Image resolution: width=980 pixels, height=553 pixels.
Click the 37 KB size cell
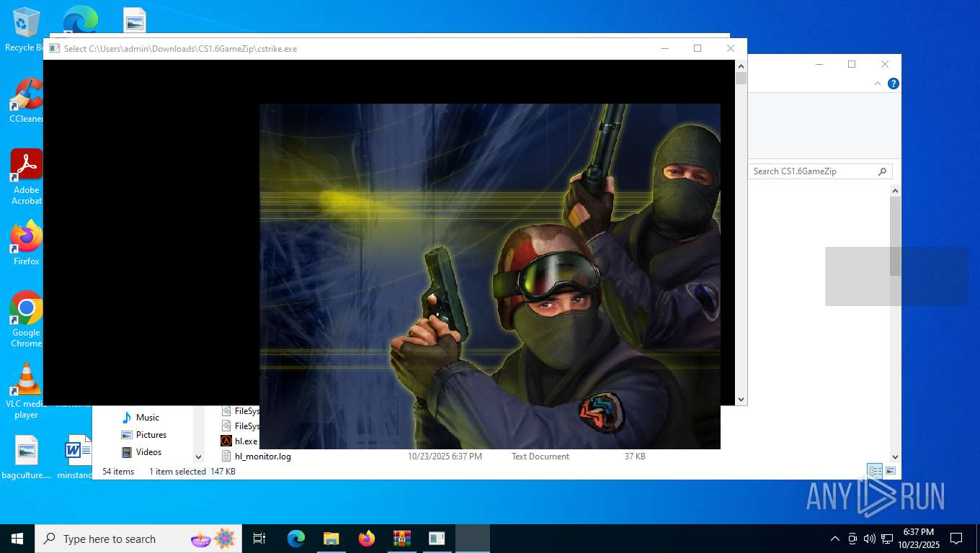point(635,456)
